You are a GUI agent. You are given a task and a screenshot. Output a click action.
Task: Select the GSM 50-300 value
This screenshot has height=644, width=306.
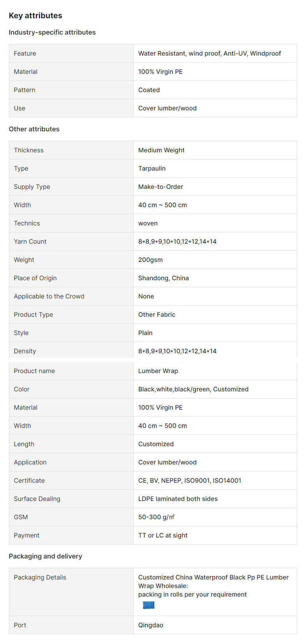point(156,517)
